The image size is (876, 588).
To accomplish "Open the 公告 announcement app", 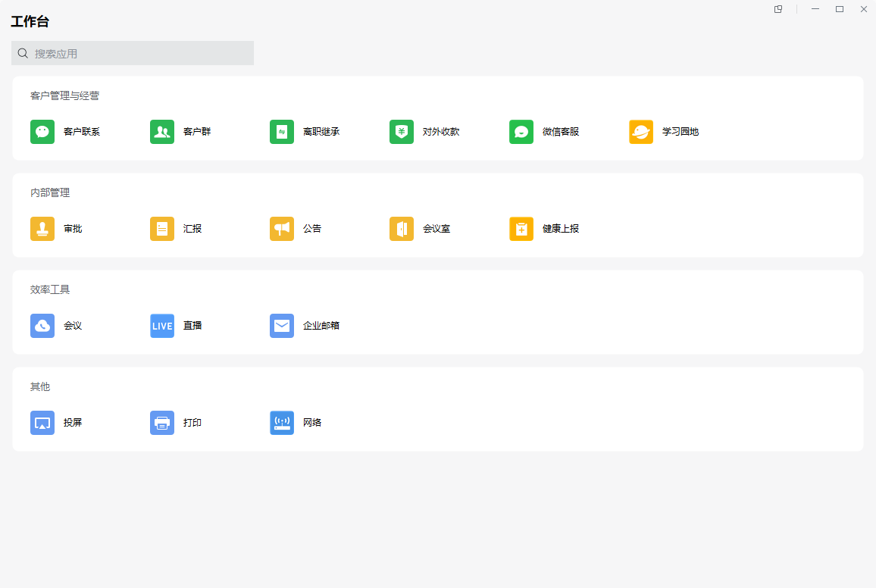I will click(282, 229).
